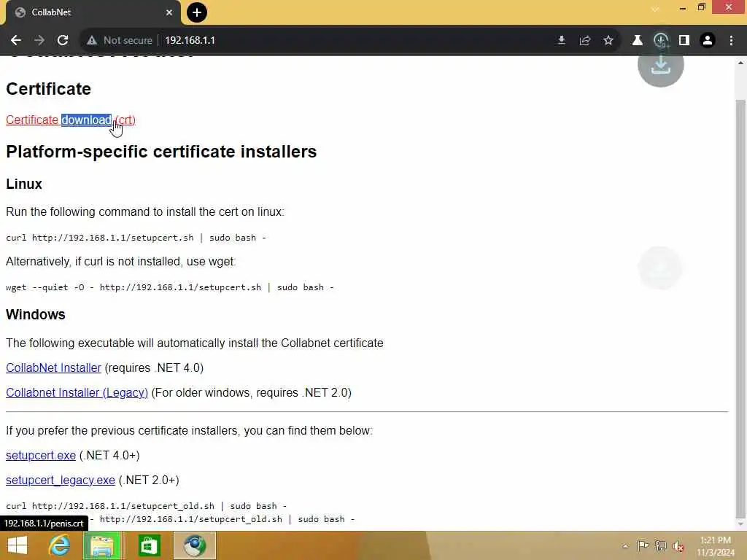The width and height of the screenshot is (747, 560).
Task: Click the forward navigation arrow
Action: (x=39, y=41)
